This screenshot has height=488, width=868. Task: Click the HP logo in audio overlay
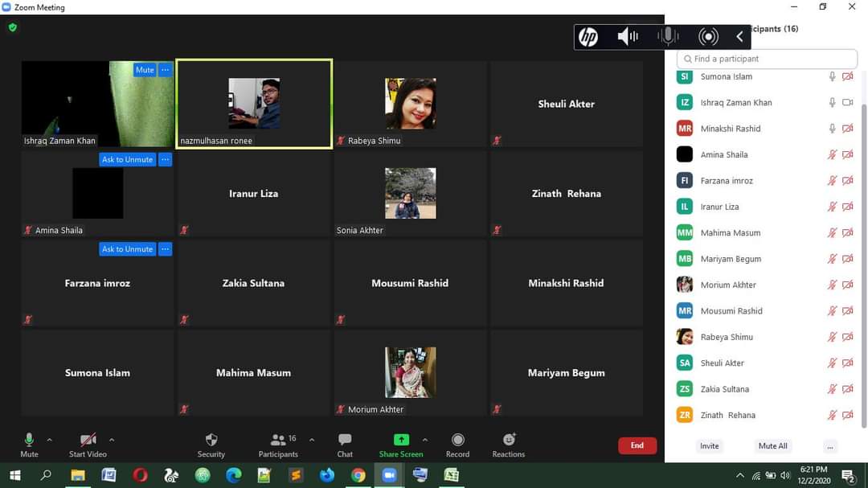(x=588, y=36)
